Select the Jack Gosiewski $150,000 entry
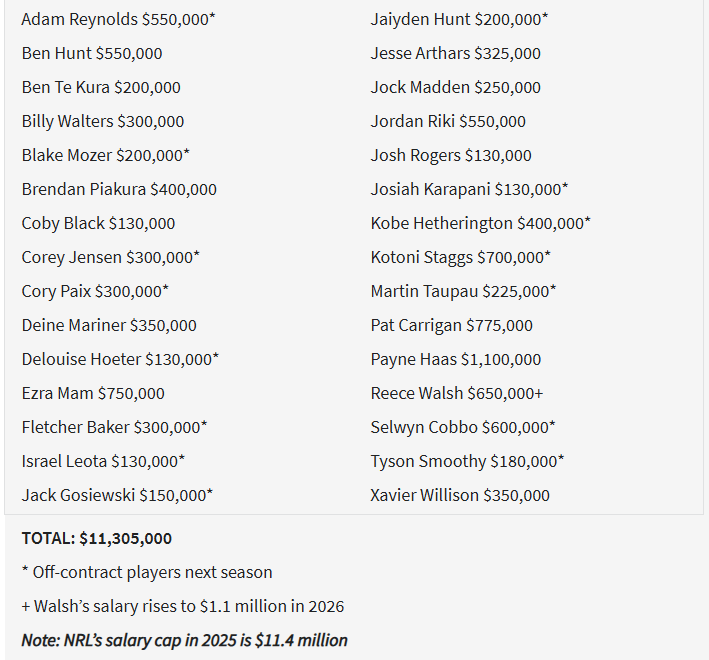This screenshot has height=660, width=709. (117, 495)
